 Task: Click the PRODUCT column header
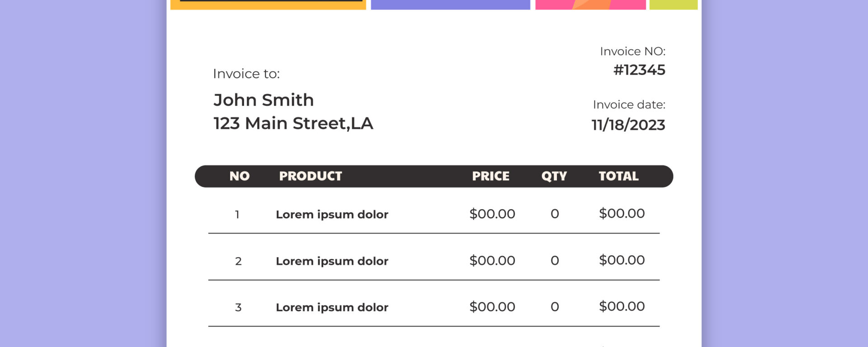311,176
